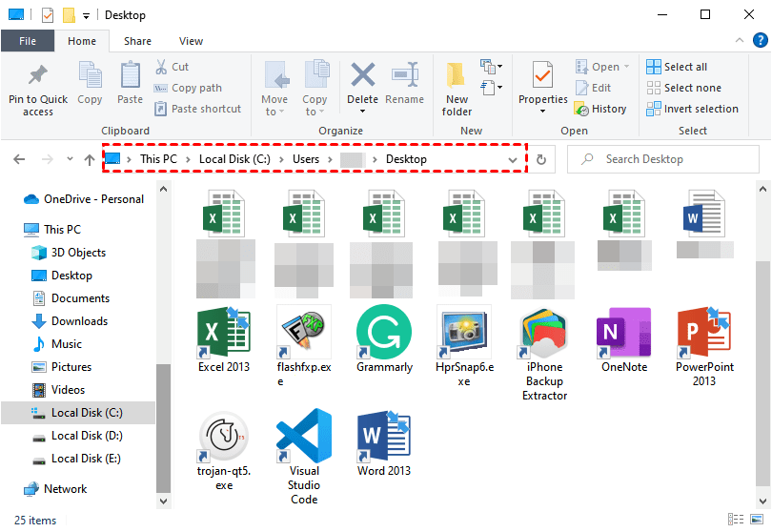Click Edit in the Open group
Image resolution: width=772 pixels, height=532 pixels.
pyautogui.click(x=593, y=88)
